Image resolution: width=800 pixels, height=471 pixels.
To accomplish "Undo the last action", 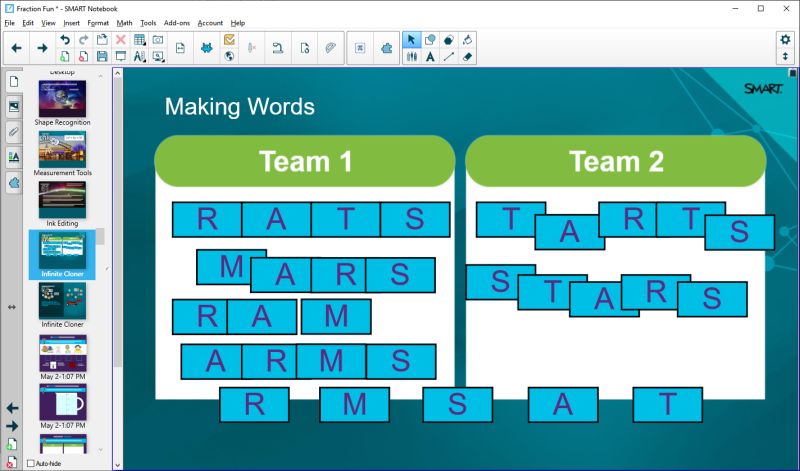I will (65, 40).
